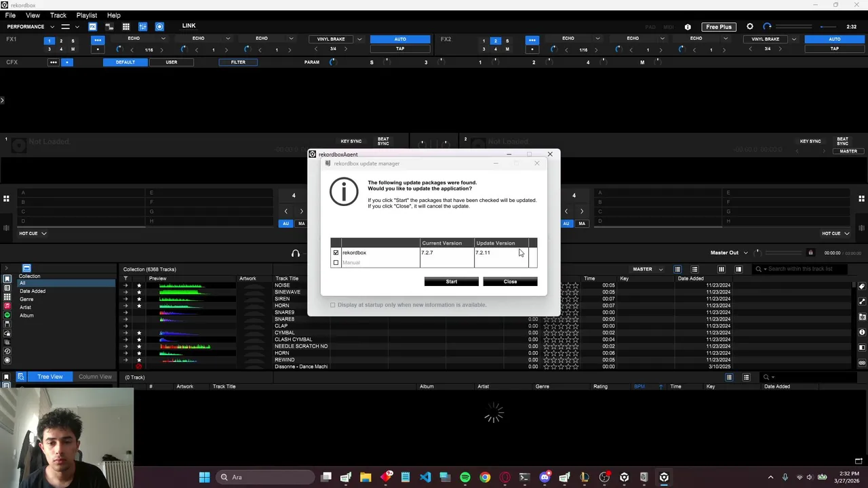868x488 pixels.
Task: Select CFX DEFAULT bank button
Action: [x=125, y=62]
